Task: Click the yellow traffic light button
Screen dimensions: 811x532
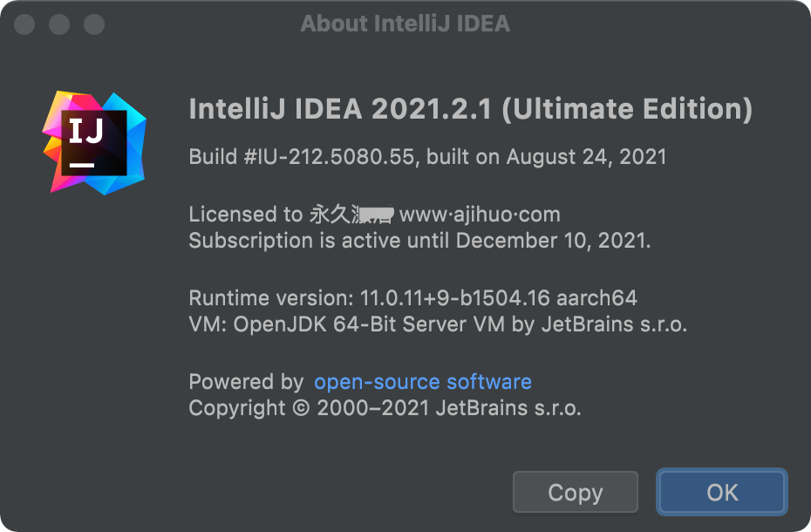Action: (x=59, y=24)
